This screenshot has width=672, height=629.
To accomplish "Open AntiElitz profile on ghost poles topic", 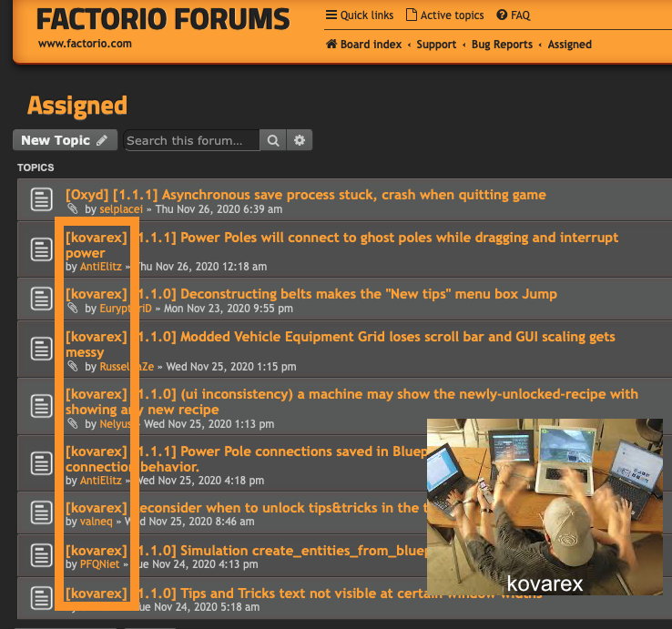I will [x=101, y=267].
